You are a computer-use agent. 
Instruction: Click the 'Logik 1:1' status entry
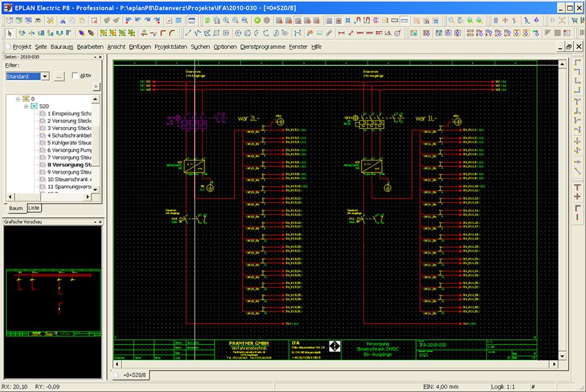pos(503,387)
